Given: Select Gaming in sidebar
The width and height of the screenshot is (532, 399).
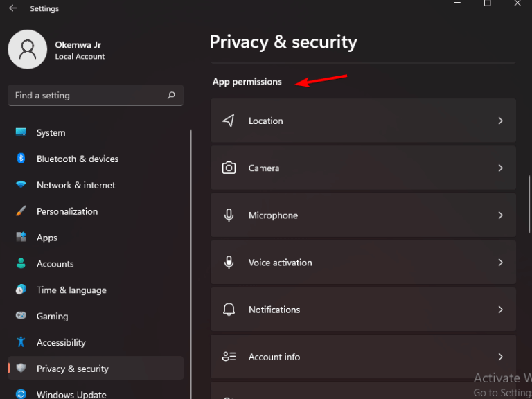Looking at the screenshot, I should click(x=96, y=316).
